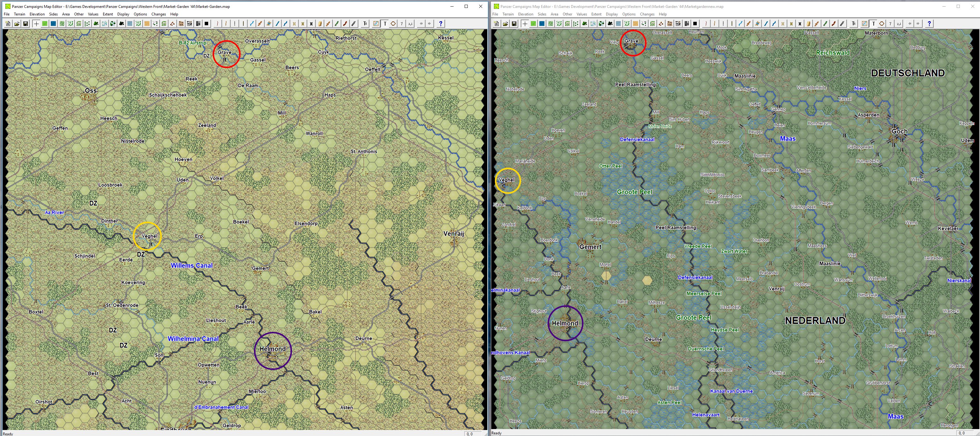Toggle map labels T button in right window
The height and width of the screenshot is (436, 980).
coord(873,24)
